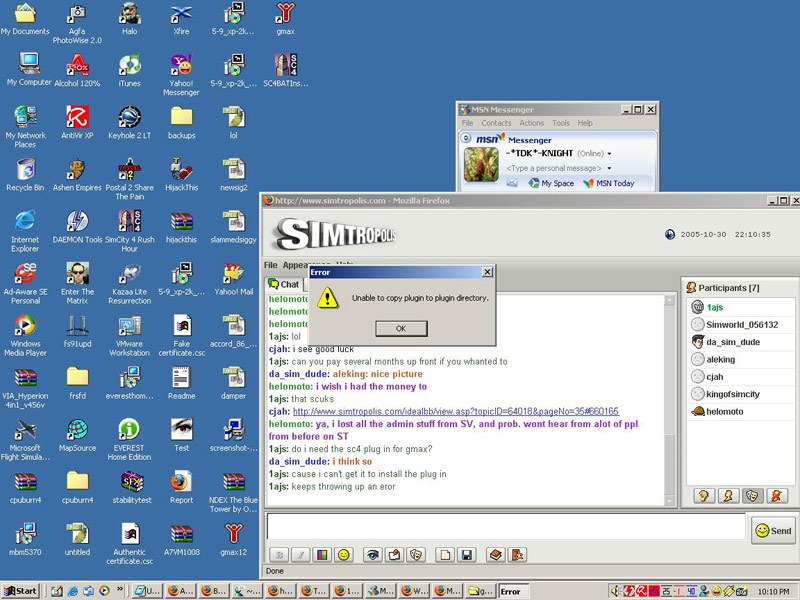This screenshot has width=800, height=600.
Task: Select the DAEMON Tools desktop icon
Action: (77, 227)
